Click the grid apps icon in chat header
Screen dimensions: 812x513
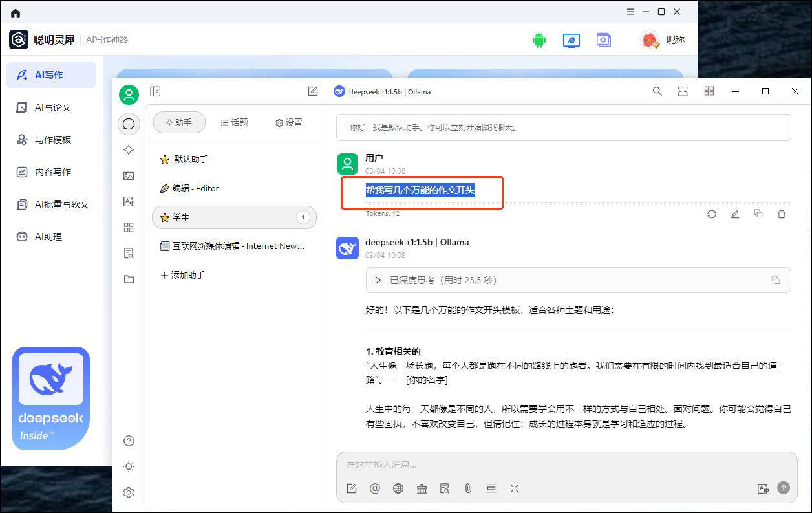[709, 92]
